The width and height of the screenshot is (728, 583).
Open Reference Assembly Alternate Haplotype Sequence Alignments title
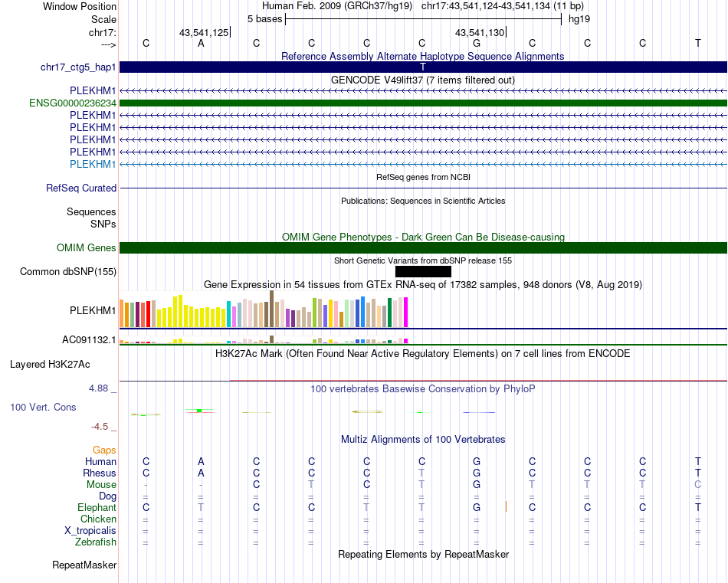[x=423, y=56]
